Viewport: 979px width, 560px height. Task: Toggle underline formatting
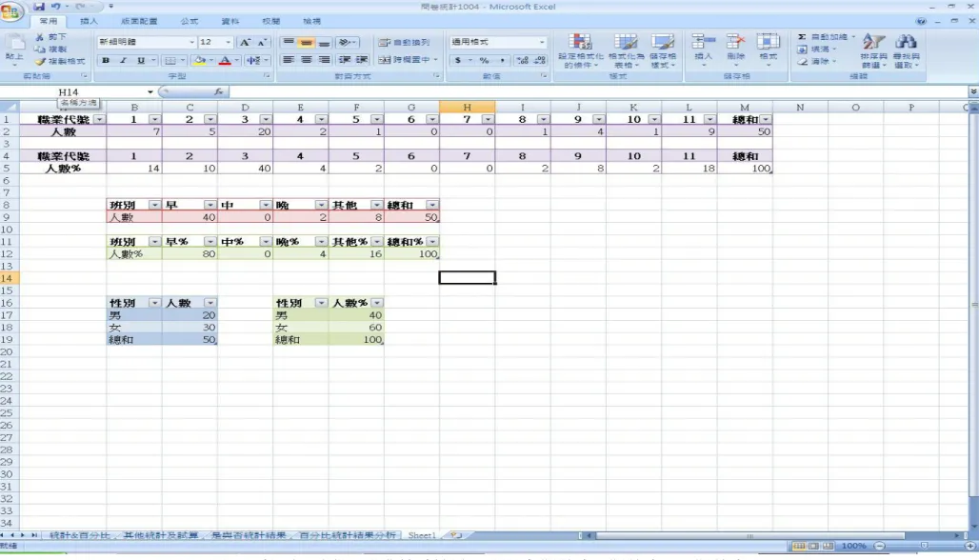tap(141, 60)
